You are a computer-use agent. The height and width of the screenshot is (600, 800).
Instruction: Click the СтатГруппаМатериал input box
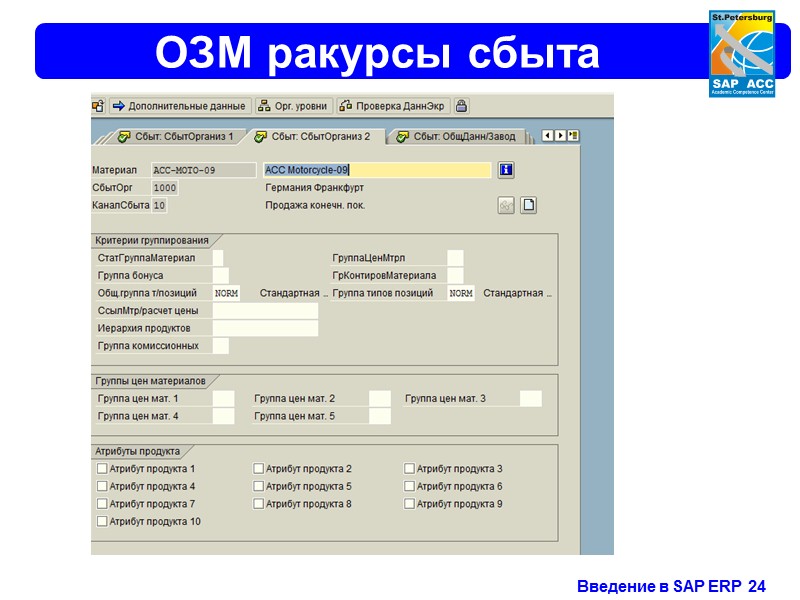(x=218, y=258)
